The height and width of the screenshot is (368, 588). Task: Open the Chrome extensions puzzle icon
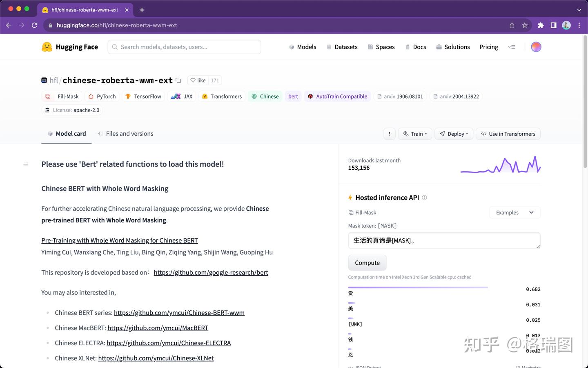[x=541, y=25]
